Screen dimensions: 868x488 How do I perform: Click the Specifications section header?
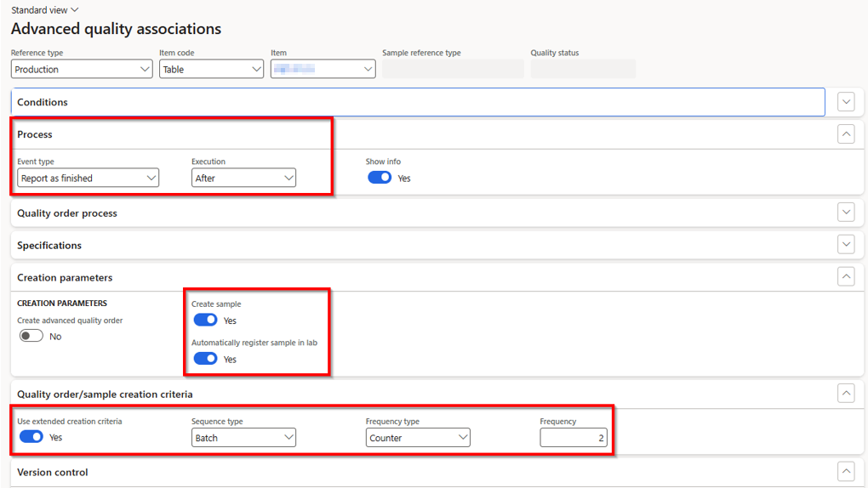(49, 246)
